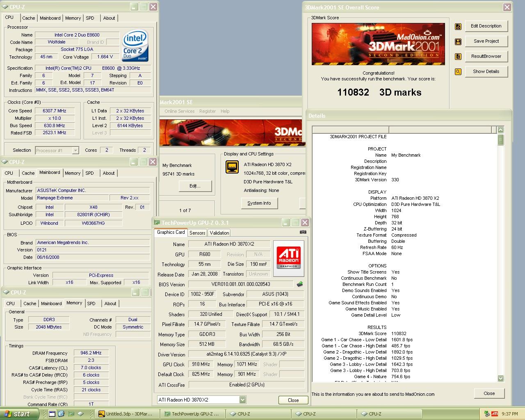525x420 pixels.
Task: Click scroll down arrow in Details list
Action: click(x=500, y=378)
